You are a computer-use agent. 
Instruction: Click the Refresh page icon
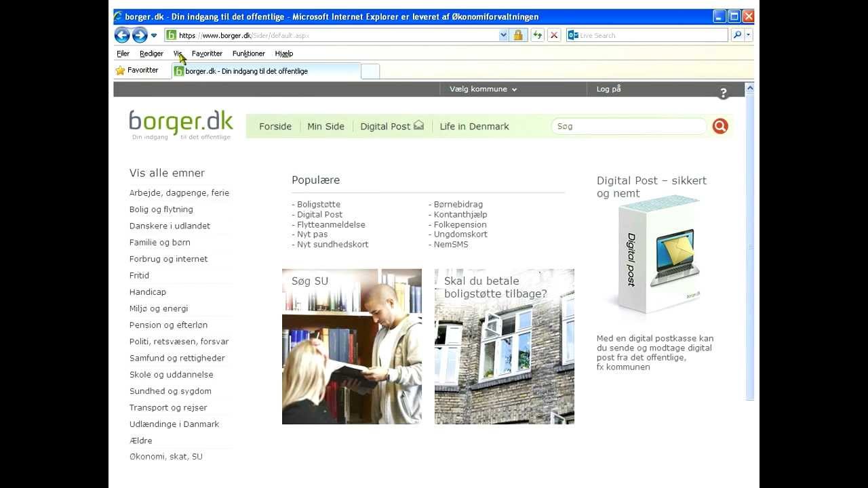coord(538,35)
